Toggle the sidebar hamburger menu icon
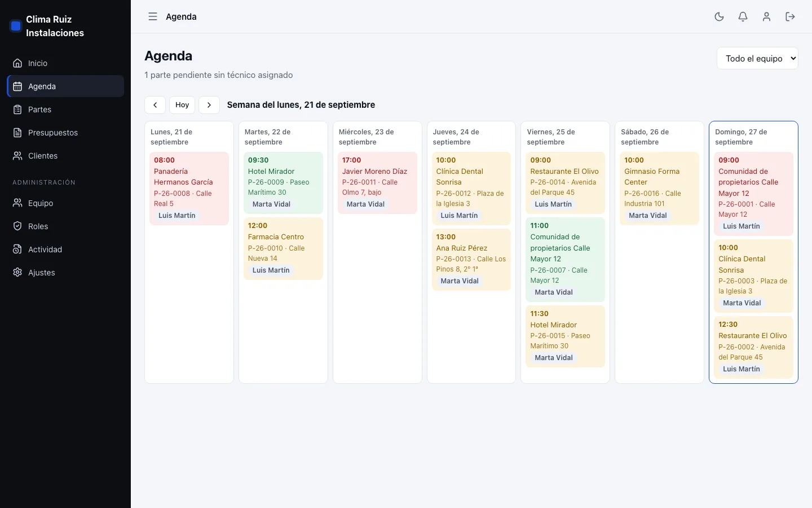This screenshot has width=812, height=508. pos(153,16)
